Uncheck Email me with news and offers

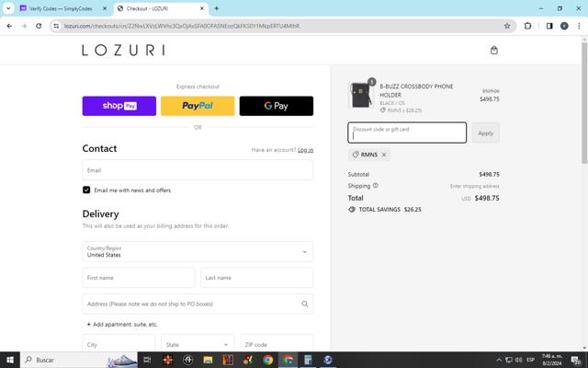pos(86,190)
